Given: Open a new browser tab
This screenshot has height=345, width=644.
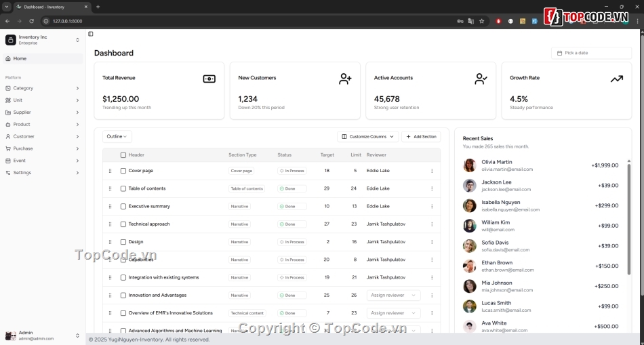Looking at the screenshot, I should tap(98, 7).
